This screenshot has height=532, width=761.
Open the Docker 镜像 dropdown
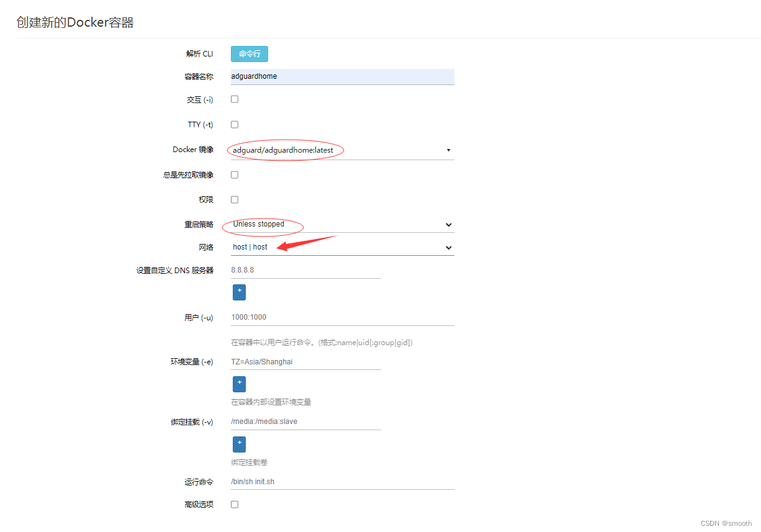pos(342,150)
